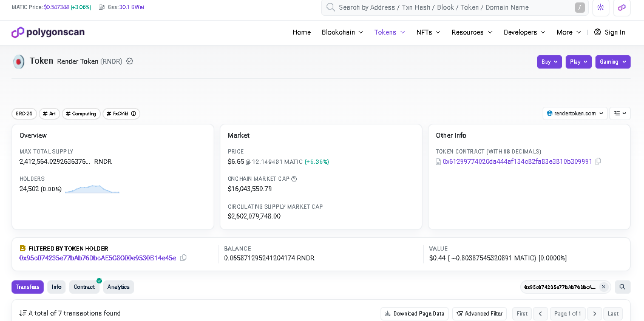Click the Render Token logo image

[x=19, y=61]
